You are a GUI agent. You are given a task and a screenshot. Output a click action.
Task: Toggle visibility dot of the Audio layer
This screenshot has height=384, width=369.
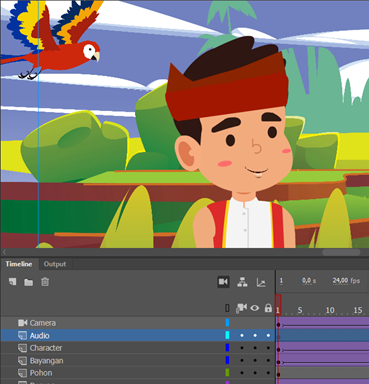point(255,335)
